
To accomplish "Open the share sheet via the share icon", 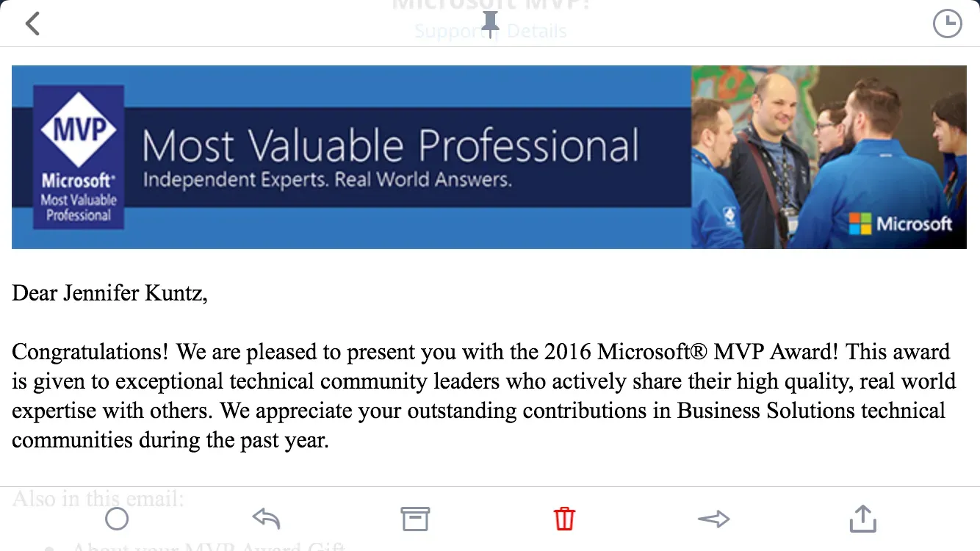I will coord(862,519).
